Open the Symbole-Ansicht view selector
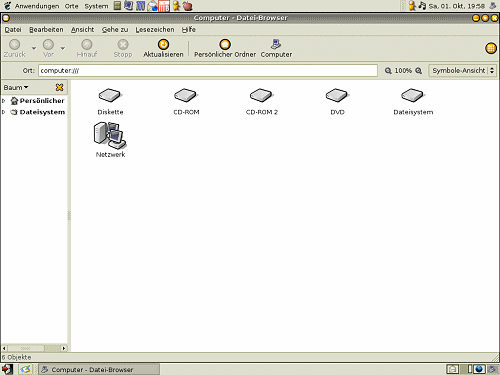500x375 pixels. pos(463,71)
